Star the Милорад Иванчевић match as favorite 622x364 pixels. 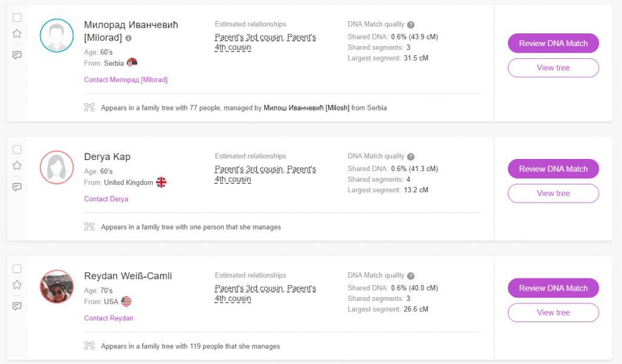coord(17,34)
